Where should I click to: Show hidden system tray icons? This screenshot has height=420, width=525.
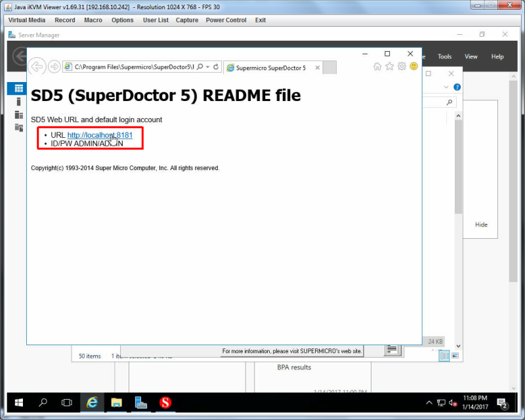coord(429,402)
